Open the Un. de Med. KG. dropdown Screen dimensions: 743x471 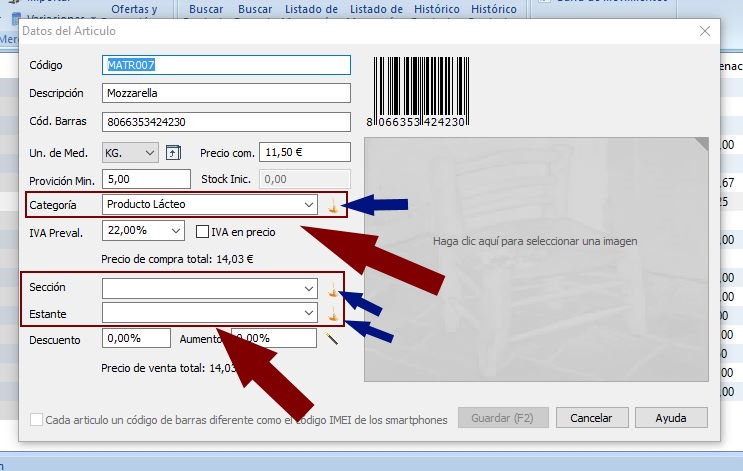point(130,153)
